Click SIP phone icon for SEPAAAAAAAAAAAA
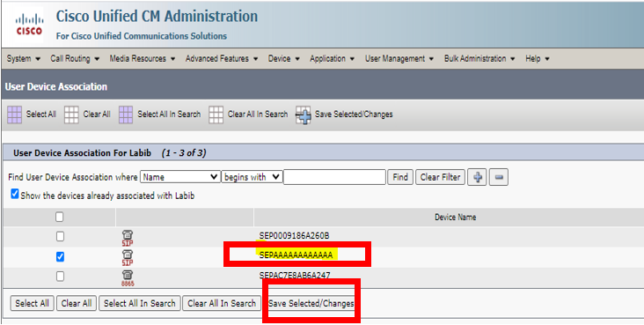Image resolution: width=644 pixels, height=325 pixels. [128, 258]
